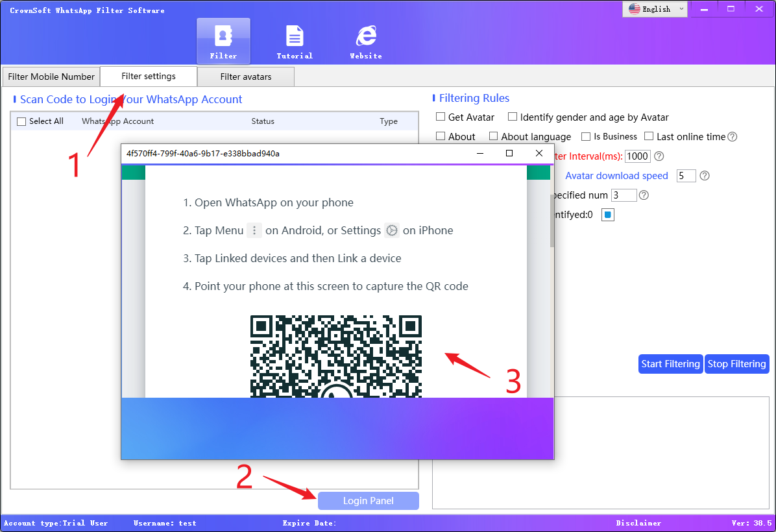Enable the About language checkbox
The image size is (776, 532).
(493, 136)
